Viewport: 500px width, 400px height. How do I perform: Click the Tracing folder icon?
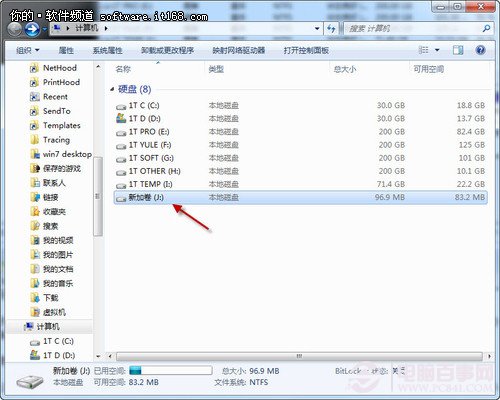[x=34, y=140]
